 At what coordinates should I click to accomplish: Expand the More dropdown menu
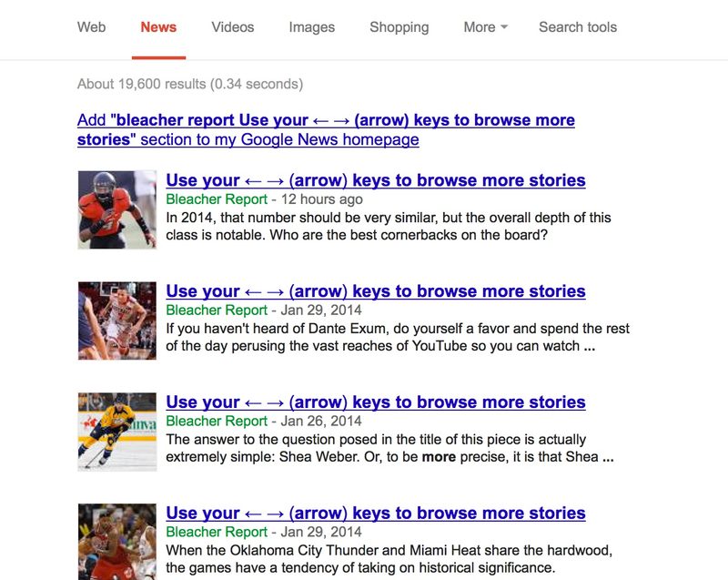[x=486, y=27]
